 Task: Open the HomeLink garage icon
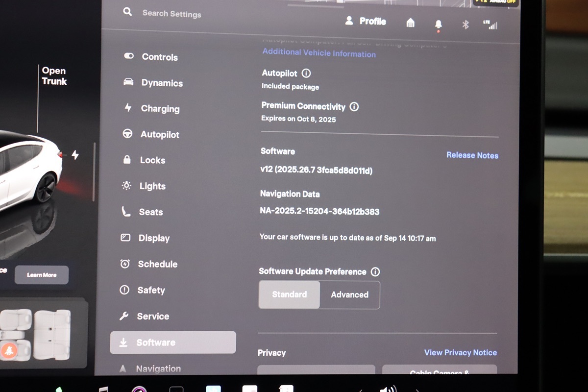411,23
